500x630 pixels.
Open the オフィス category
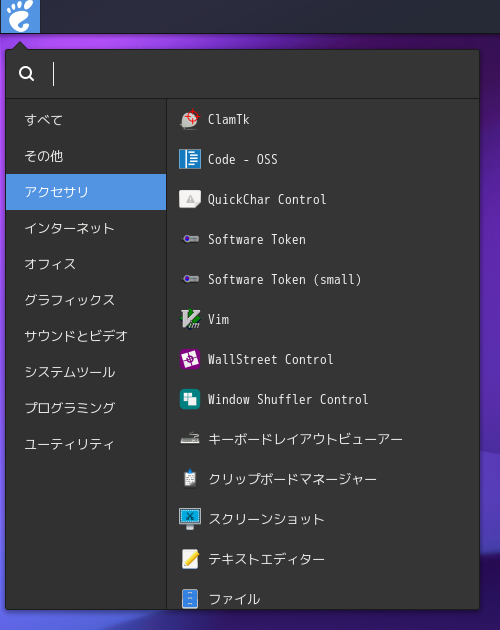coord(86,264)
